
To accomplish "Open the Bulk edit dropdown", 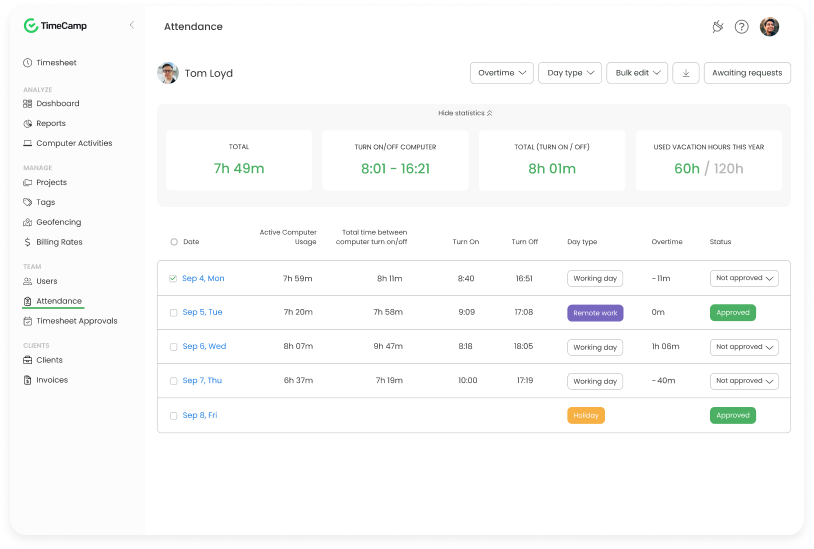I will pos(637,73).
